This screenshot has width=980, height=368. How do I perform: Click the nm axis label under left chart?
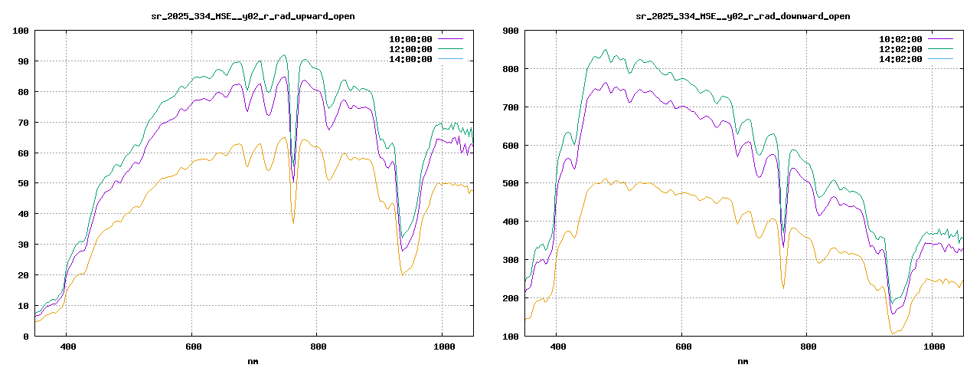point(253,361)
